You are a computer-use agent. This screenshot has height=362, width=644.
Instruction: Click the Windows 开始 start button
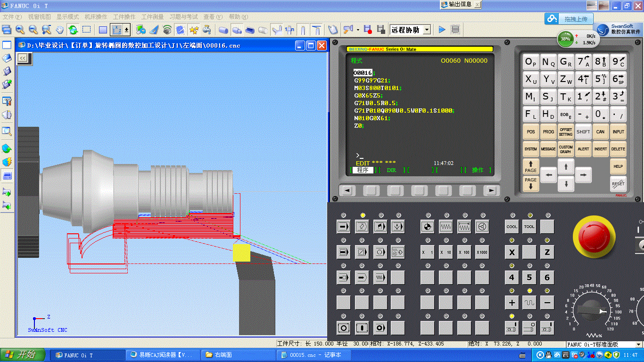click(x=23, y=355)
